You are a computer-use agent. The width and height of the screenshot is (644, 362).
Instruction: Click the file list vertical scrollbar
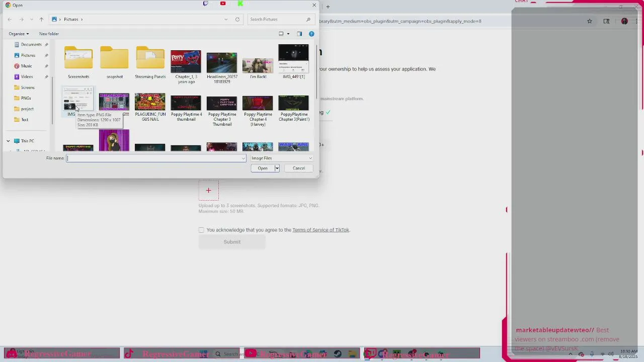[316, 72]
